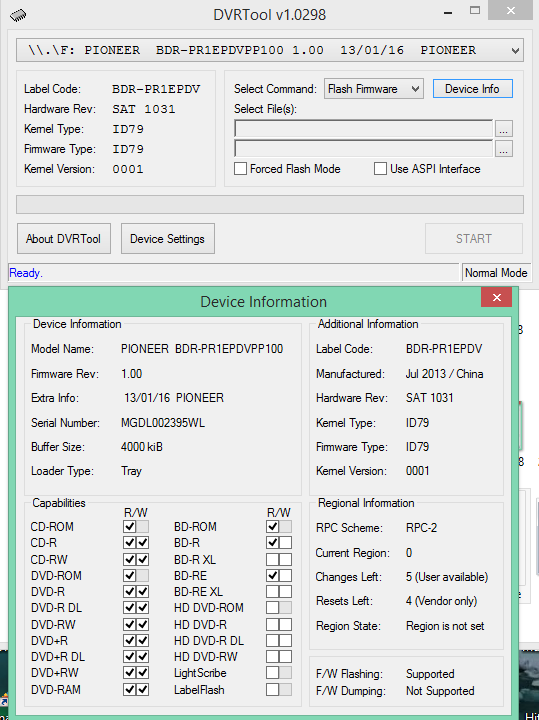
Task: Toggle HD DVD-RW write checkbox
Action: click(286, 657)
